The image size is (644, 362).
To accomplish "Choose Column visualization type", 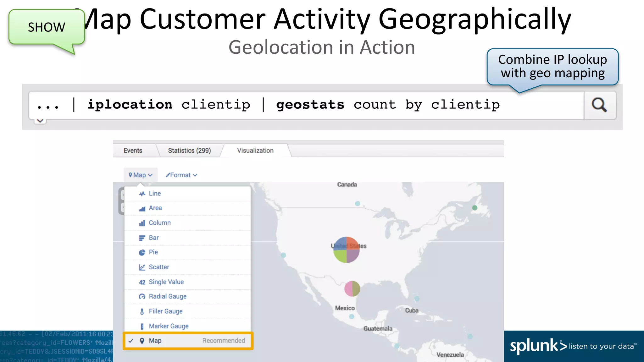I will point(188,223).
